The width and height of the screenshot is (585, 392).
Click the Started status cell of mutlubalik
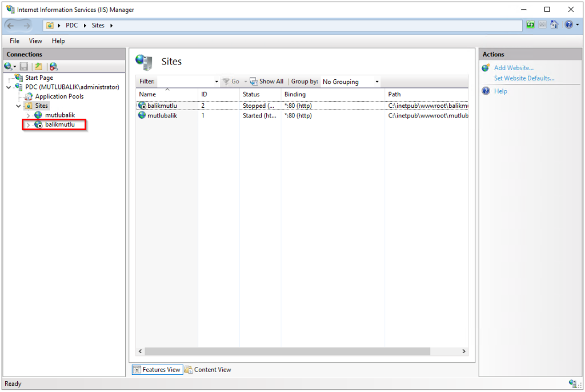pyautogui.click(x=259, y=116)
